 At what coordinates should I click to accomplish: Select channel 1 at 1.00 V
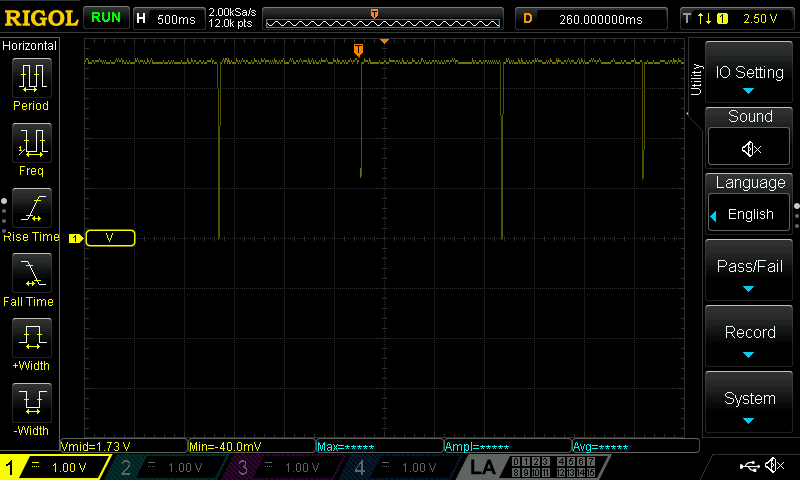point(54,467)
